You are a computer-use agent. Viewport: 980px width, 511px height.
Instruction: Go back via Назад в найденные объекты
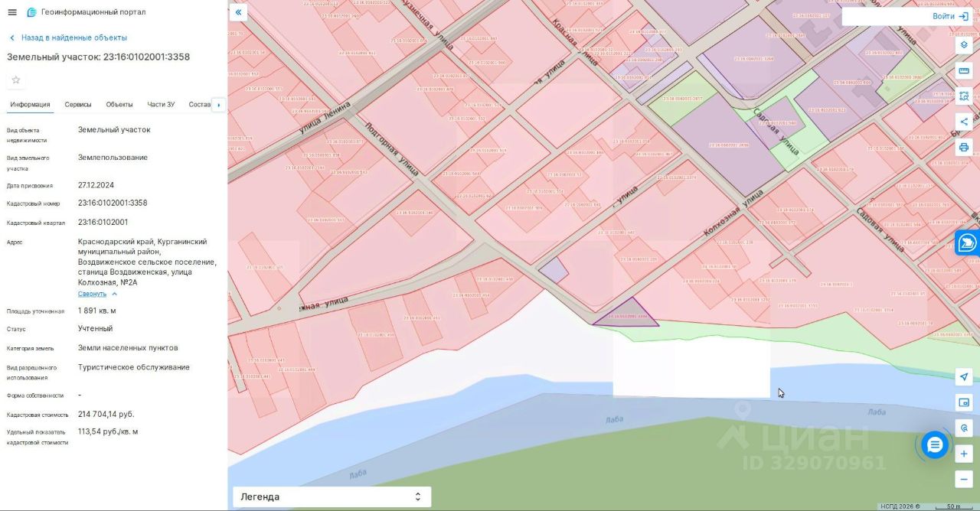click(68, 37)
